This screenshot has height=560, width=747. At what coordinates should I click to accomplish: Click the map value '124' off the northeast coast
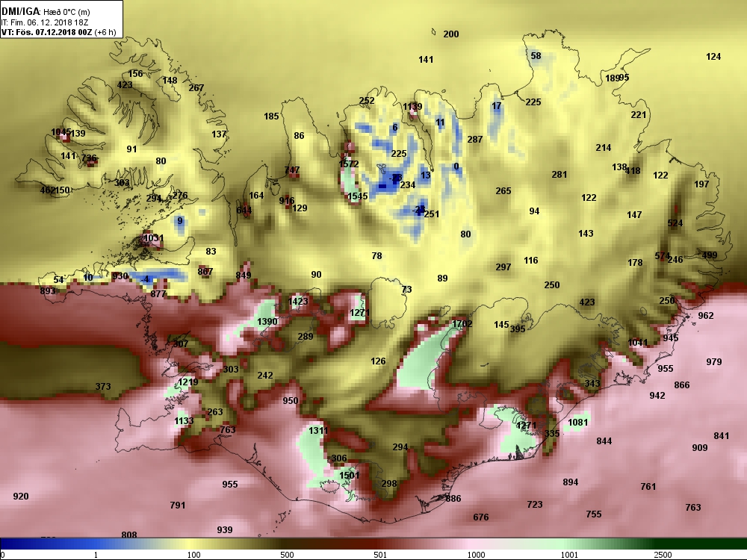[x=713, y=57]
